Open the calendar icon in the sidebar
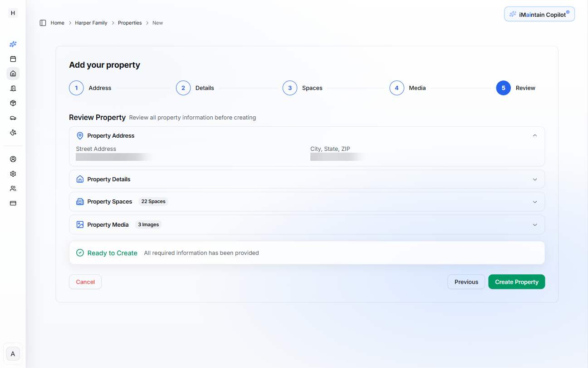 13,59
